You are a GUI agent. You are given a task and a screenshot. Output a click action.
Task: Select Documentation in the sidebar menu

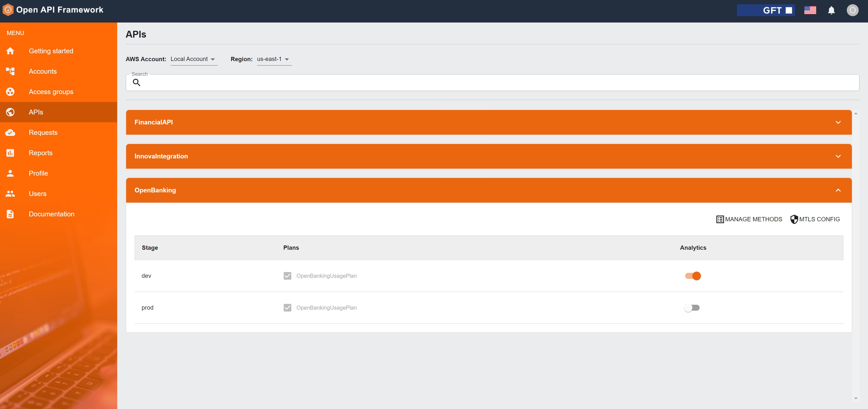(51, 214)
